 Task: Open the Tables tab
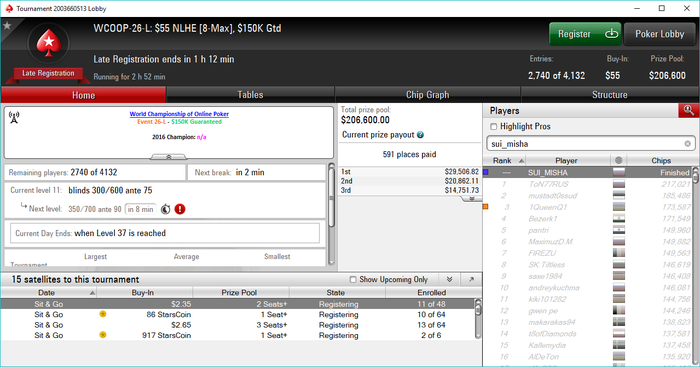click(250, 95)
